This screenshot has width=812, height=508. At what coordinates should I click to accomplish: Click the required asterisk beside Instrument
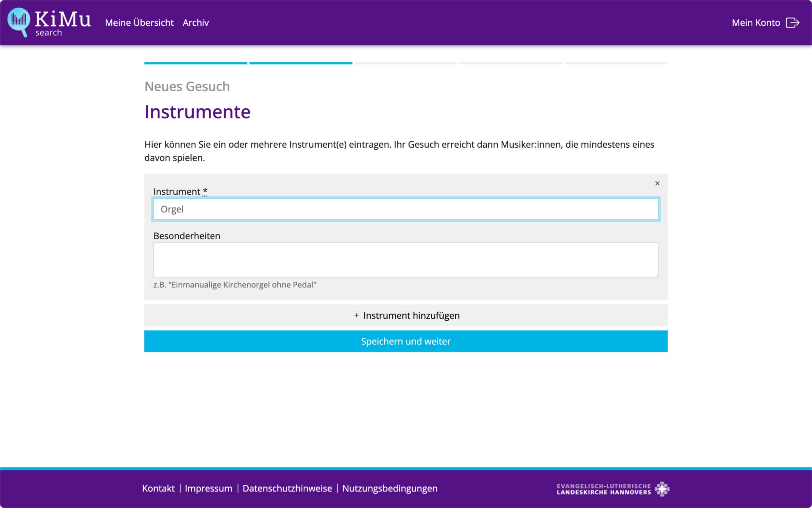point(205,192)
